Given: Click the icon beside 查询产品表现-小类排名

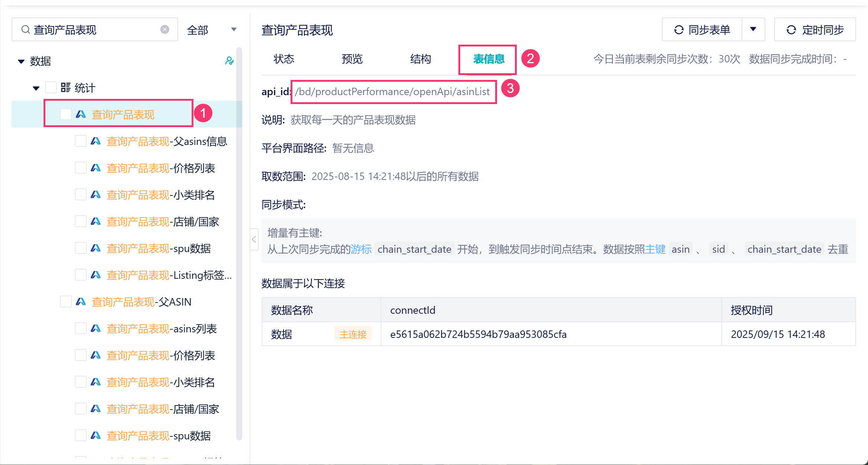Looking at the screenshot, I should pyautogui.click(x=96, y=194).
